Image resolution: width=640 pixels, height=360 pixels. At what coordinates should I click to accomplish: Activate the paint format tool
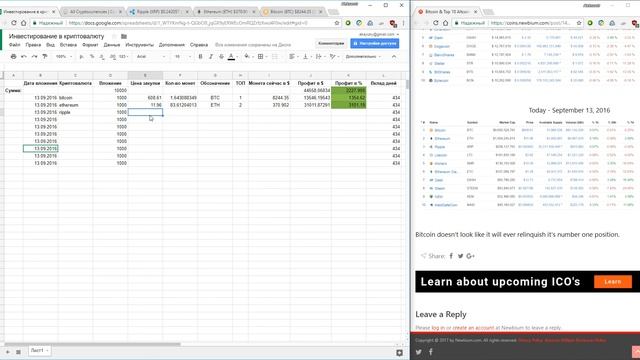coord(45,56)
